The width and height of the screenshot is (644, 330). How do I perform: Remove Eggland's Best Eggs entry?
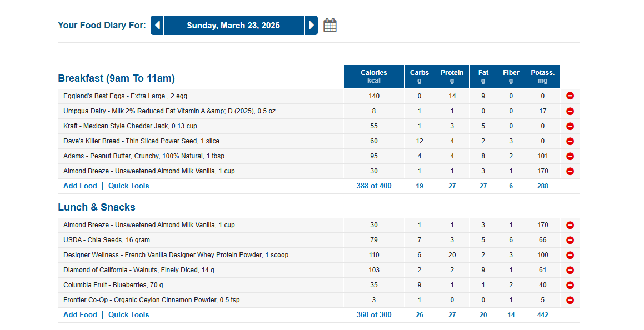pos(570,96)
